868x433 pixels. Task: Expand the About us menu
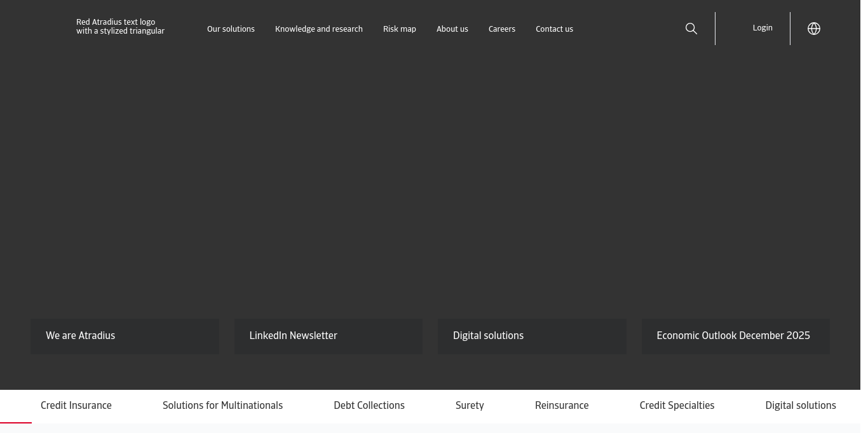[x=452, y=29]
